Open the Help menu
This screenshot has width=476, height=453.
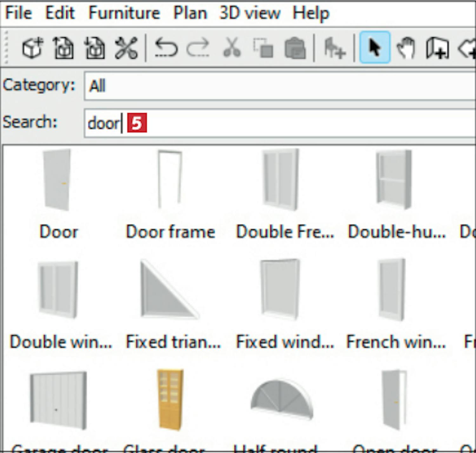point(311,13)
